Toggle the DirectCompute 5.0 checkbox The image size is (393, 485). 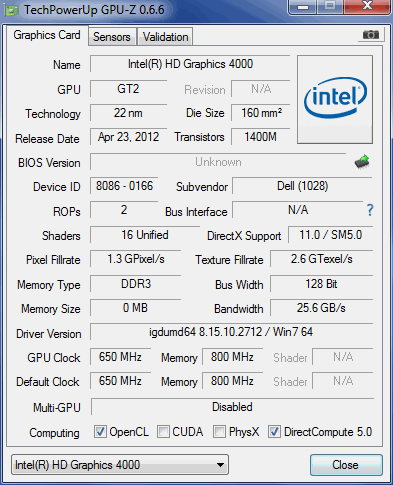pyautogui.click(x=274, y=431)
